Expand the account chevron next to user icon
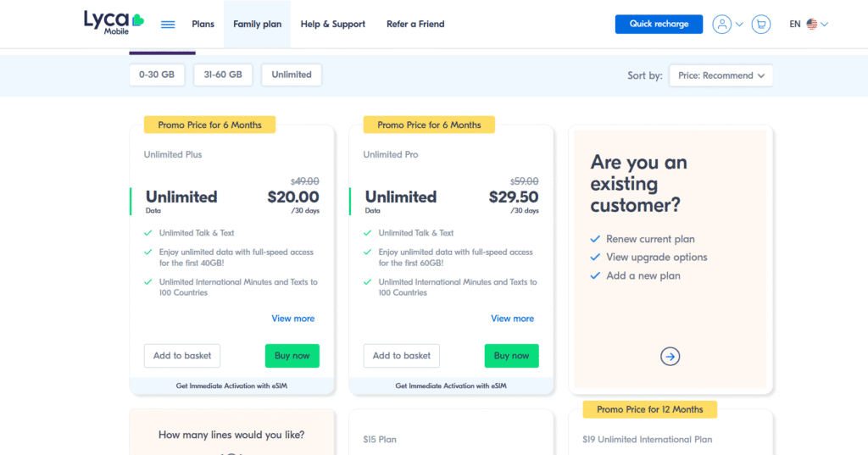Image resolution: width=868 pixels, height=455 pixels. click(x=740, y=25)
